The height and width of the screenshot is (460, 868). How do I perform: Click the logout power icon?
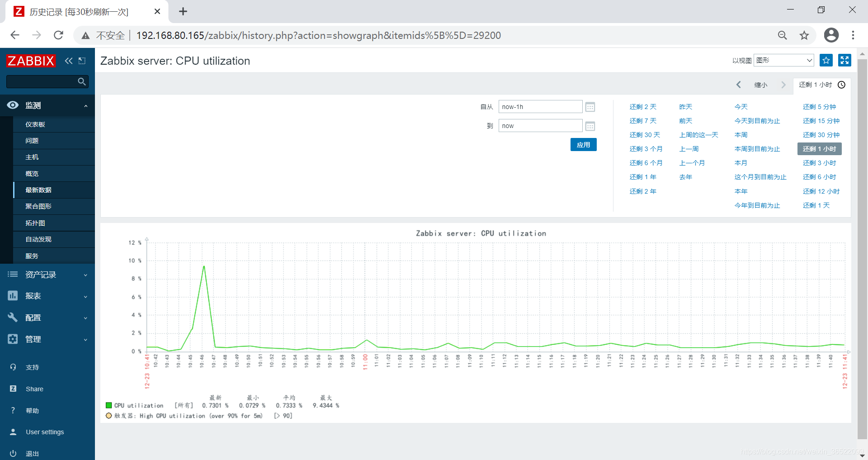(13, 453)
